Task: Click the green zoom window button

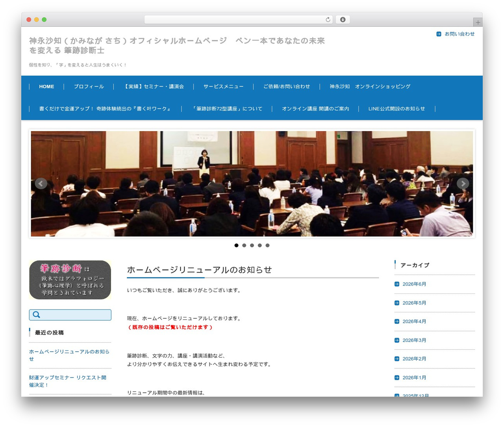Action: [44, 20]
